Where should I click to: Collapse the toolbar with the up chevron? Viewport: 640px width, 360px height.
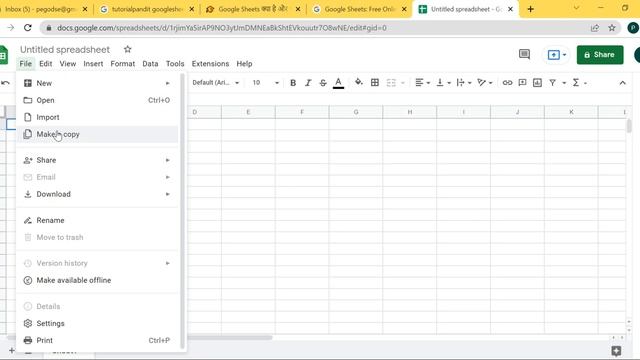(622, 83)
